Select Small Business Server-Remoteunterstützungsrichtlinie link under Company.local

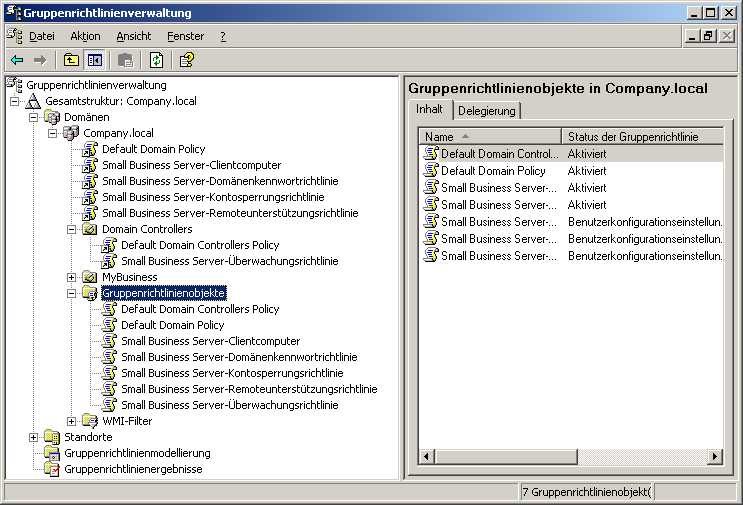click(230, 213)
